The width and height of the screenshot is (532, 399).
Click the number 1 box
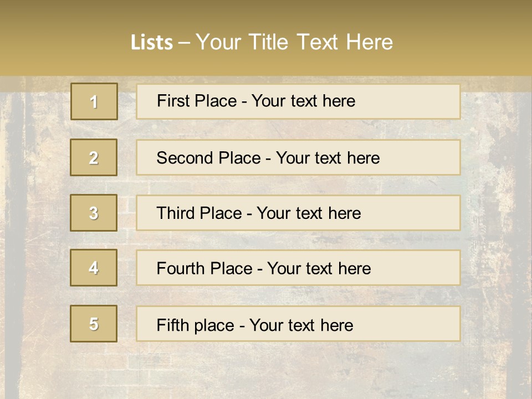click(94, 101)
